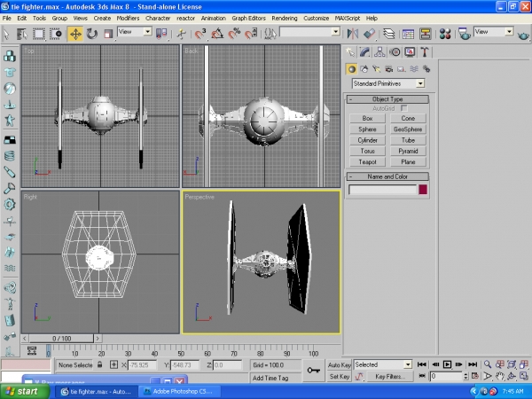The image size is (532, 399).
Task: Collapse the Object Type rollout
Action: coord(387,99)
